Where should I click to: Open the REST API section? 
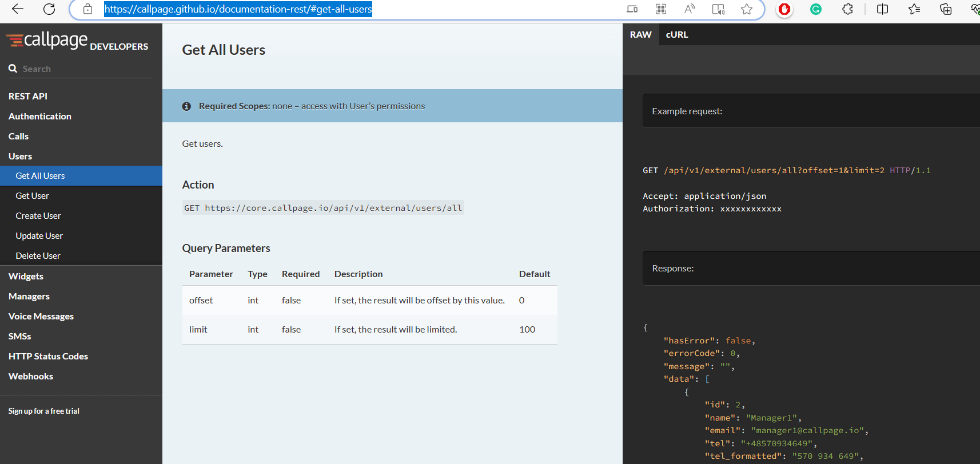pyautogui.click(x=28, y=96)
